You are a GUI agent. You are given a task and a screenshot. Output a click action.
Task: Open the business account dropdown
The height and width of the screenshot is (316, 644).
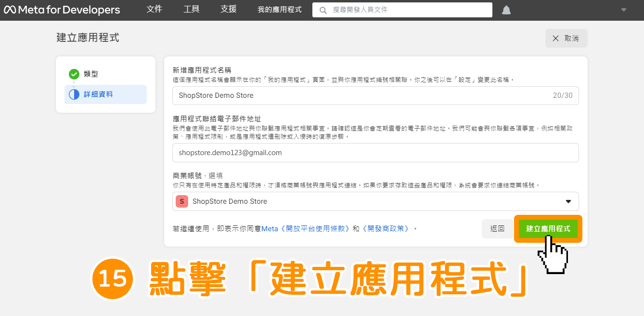tap(375, 201)
